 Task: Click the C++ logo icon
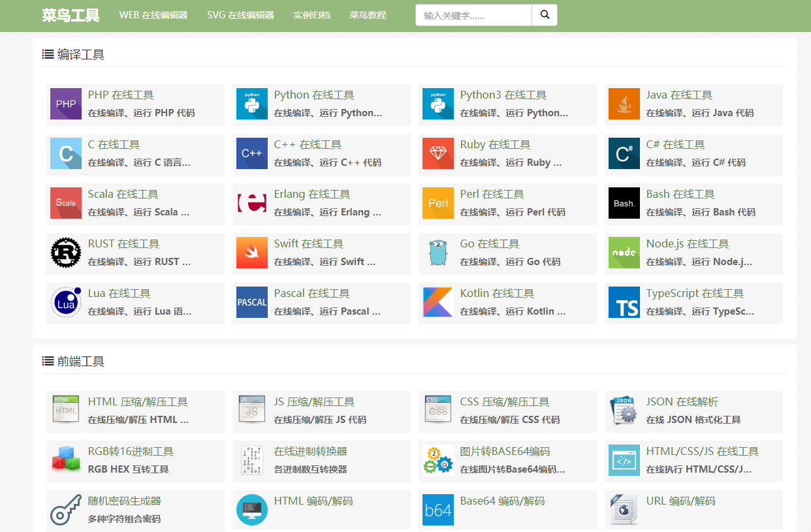252,153
